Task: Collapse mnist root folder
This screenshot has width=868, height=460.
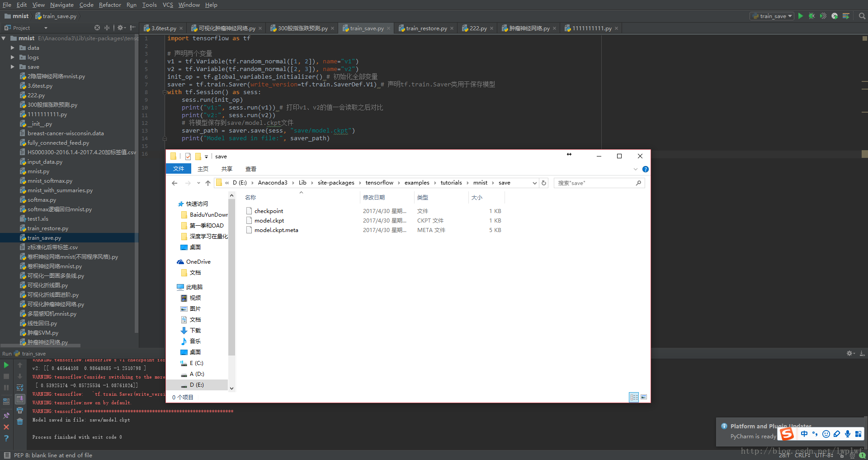Action: [4, 38]
